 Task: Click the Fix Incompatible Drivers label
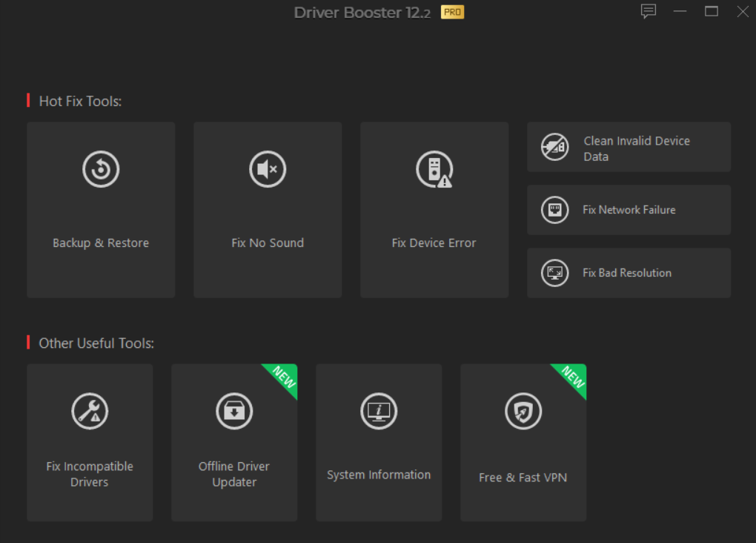(x=90, y=474)
